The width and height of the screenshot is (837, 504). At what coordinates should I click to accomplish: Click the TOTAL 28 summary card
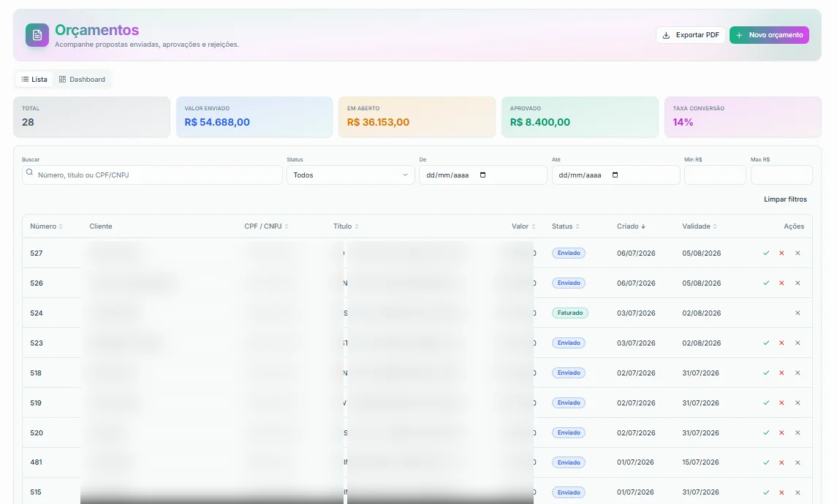(92, 117)
